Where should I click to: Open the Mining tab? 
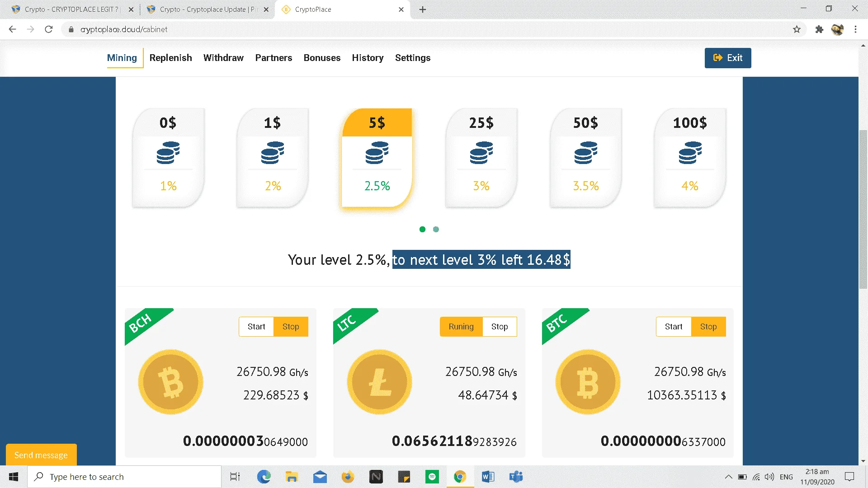[122, 58]
